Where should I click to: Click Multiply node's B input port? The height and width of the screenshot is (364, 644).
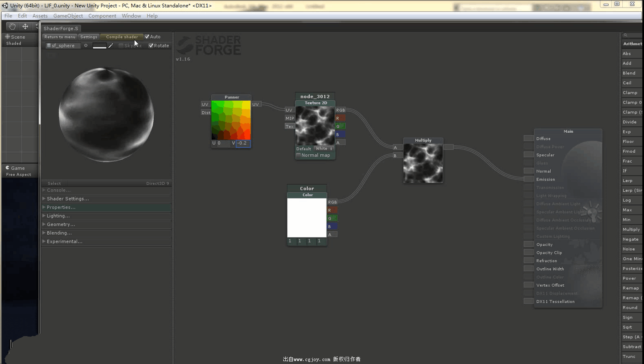(397, 156)
